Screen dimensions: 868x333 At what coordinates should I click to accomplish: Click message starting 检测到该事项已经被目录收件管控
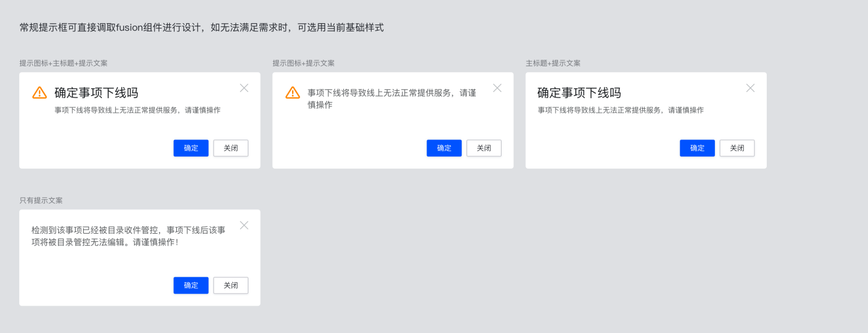point(129,236)
